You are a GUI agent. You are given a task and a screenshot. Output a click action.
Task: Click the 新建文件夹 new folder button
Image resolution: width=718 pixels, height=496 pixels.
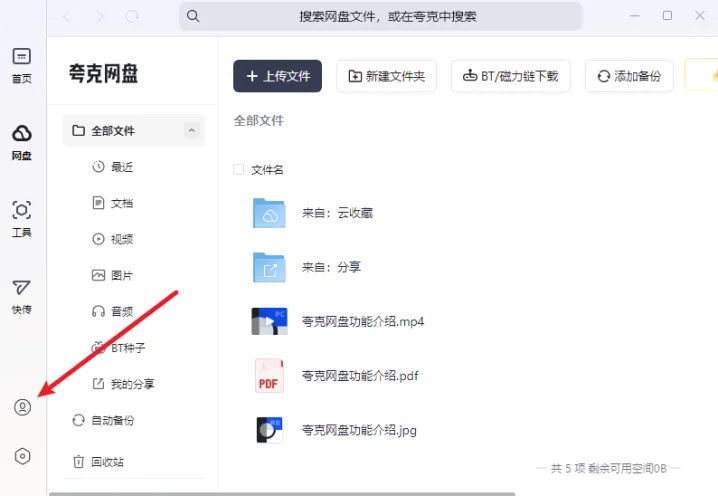tap(386, 76)
